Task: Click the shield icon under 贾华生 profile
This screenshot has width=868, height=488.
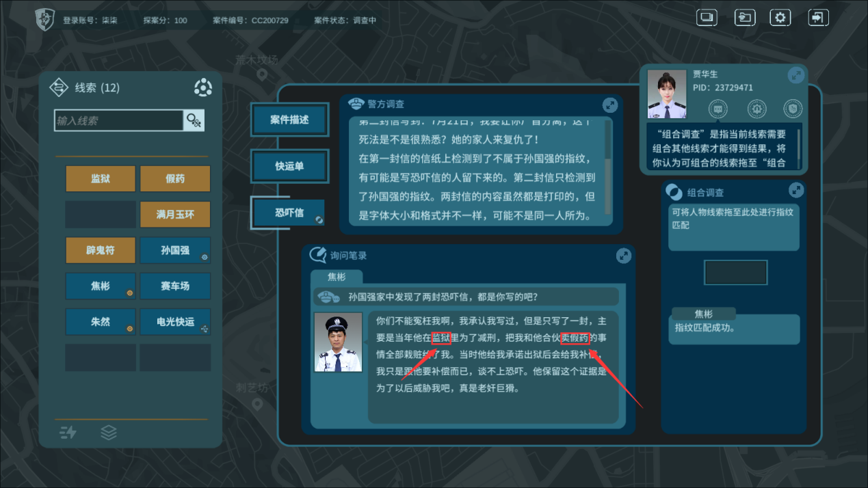Action: tap(793, 109)
